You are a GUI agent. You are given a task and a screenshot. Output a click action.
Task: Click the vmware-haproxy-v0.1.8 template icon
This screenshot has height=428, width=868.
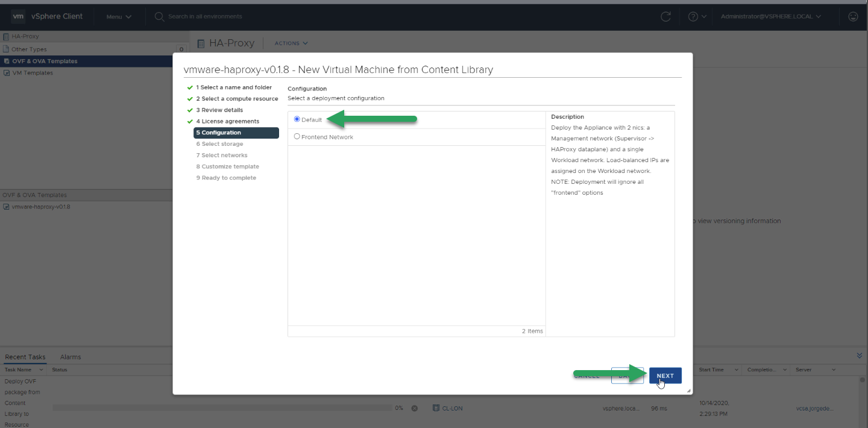(7, 207)
